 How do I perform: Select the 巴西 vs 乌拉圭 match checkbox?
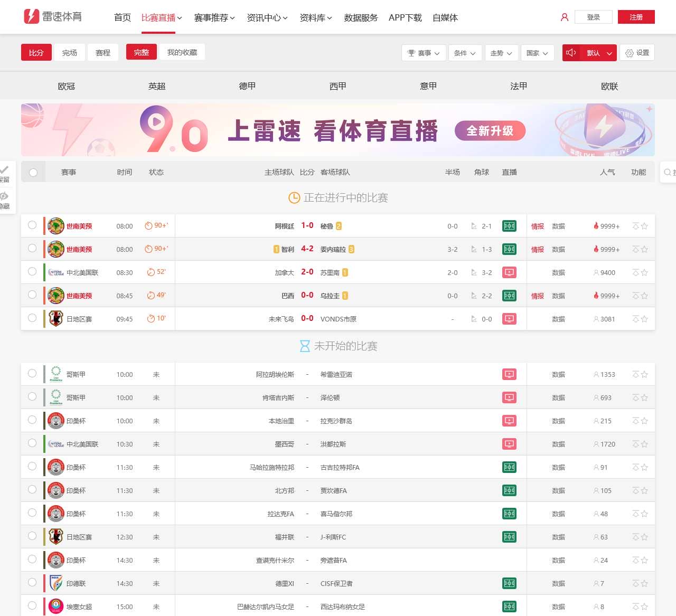coord(32,295)
